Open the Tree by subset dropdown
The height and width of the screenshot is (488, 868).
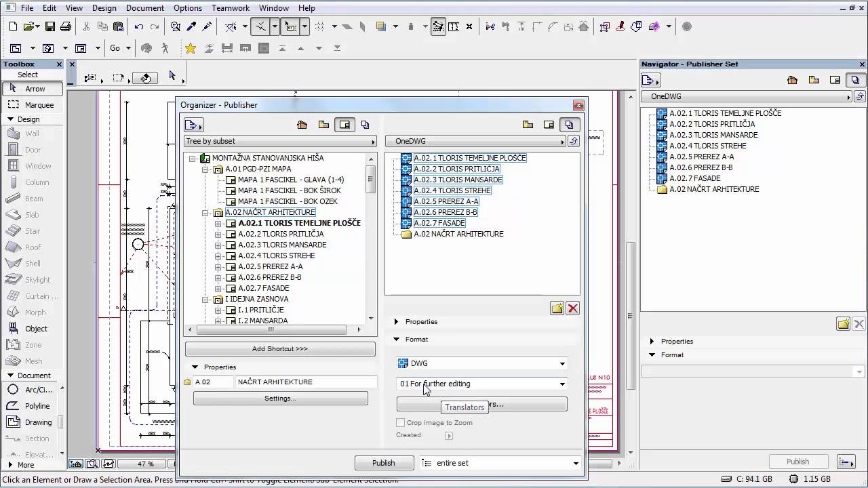[280, 141]
